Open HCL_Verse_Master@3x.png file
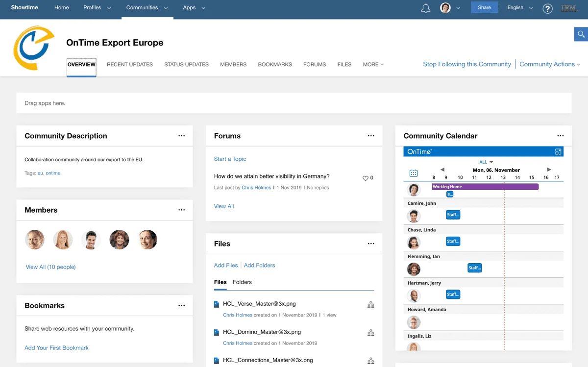Screen dimensions: 588x367 [259, 304]
